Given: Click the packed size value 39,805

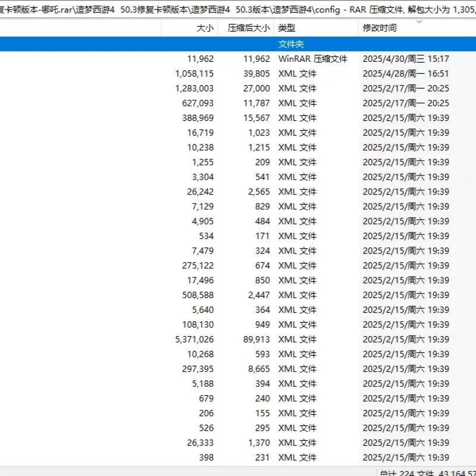Looking at the screenshot, I should tap(256, 74).
